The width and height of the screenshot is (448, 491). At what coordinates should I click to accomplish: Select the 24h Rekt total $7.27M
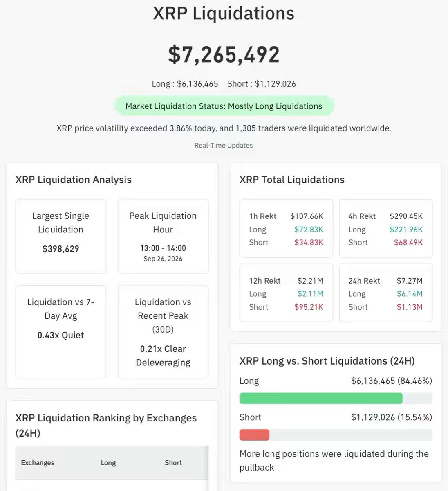pyautogui.click(x=410, y=281)
